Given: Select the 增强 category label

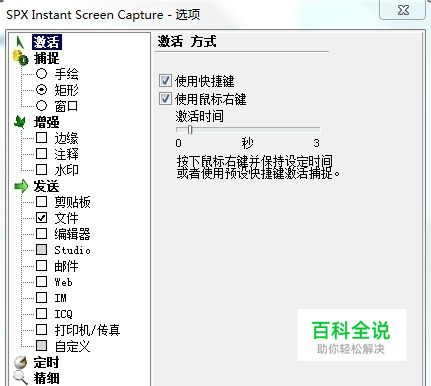Looking at the screenshot, I should pos(46,122).
